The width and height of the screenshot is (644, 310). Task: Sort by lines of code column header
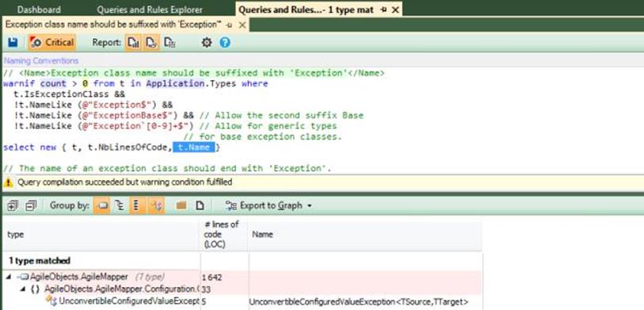(x=224, y=235)
